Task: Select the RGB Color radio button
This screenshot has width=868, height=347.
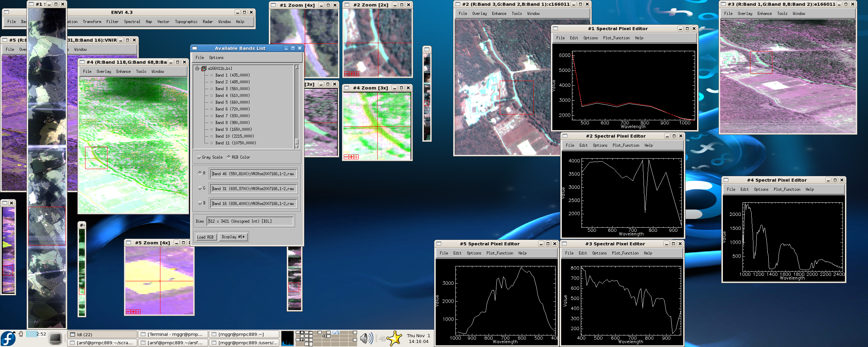Action: click(229, 157)
